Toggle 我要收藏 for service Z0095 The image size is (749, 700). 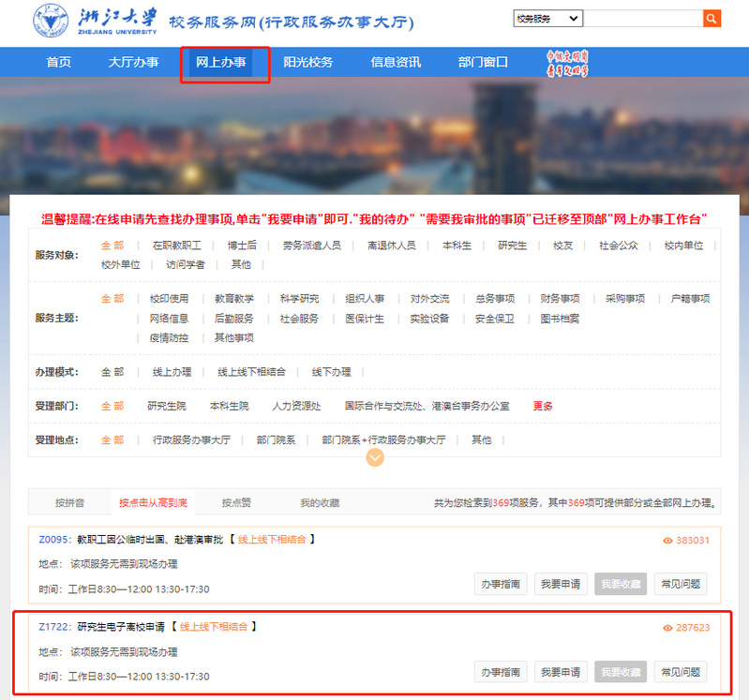click(620, 584)
